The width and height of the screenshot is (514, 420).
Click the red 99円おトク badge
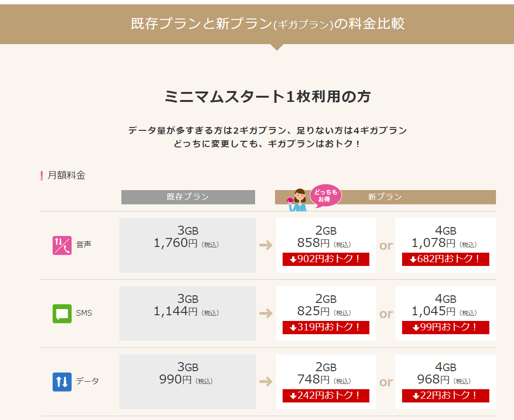tap(445, 328)
